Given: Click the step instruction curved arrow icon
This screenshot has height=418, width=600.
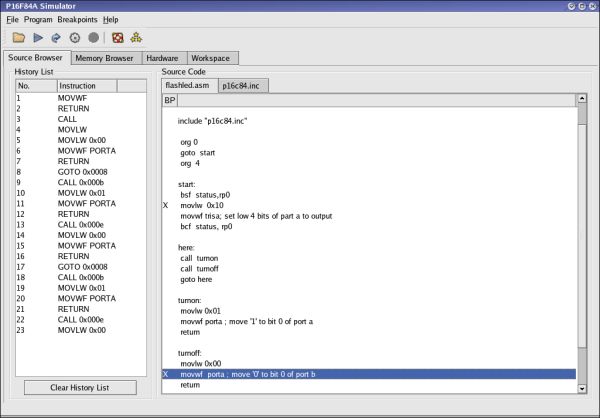Looking at the screenshot, I should 56,38.
